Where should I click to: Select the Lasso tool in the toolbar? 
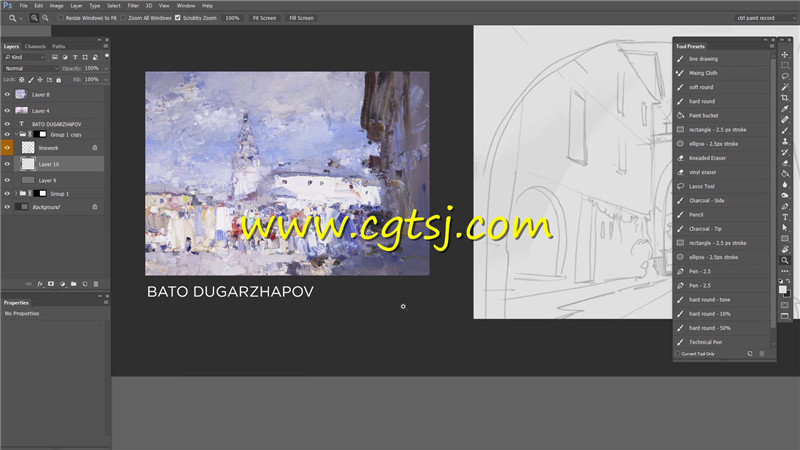tap(785, 76)
